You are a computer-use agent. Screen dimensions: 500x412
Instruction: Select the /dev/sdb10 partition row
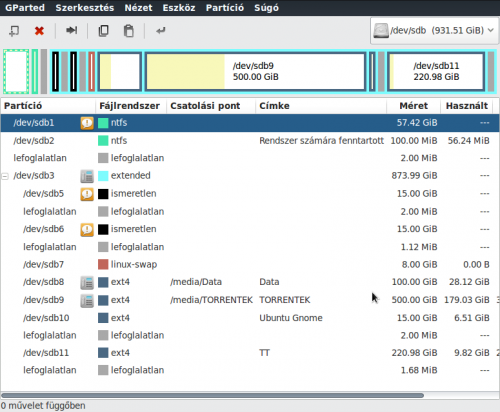(x=250, y=318)
